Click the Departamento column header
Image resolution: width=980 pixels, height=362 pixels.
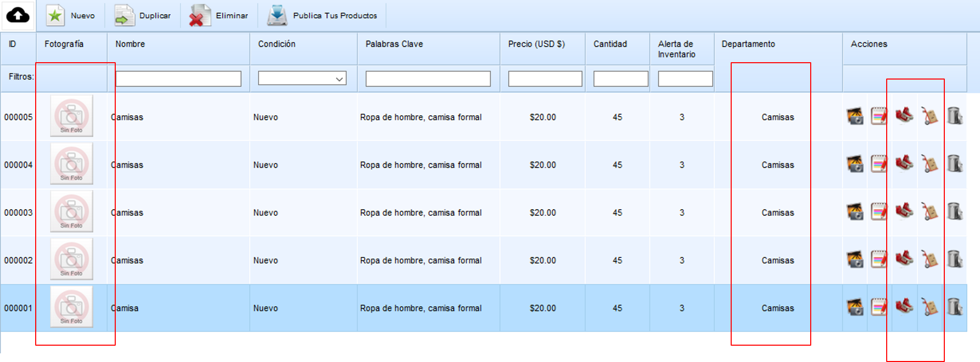coord(748,44)
